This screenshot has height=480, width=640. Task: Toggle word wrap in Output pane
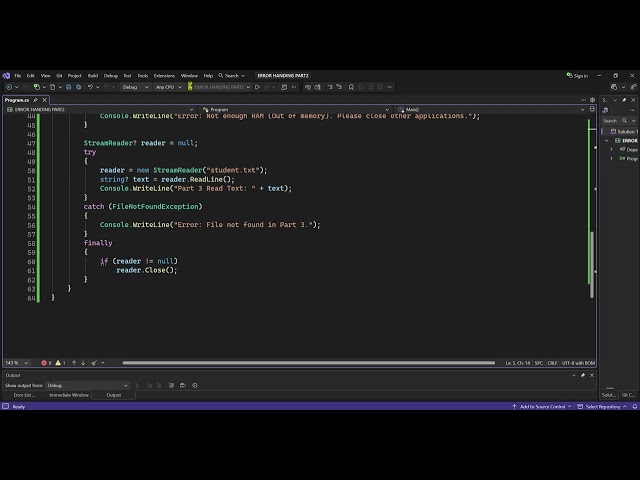pyautogui.click(x=183, y=385)
